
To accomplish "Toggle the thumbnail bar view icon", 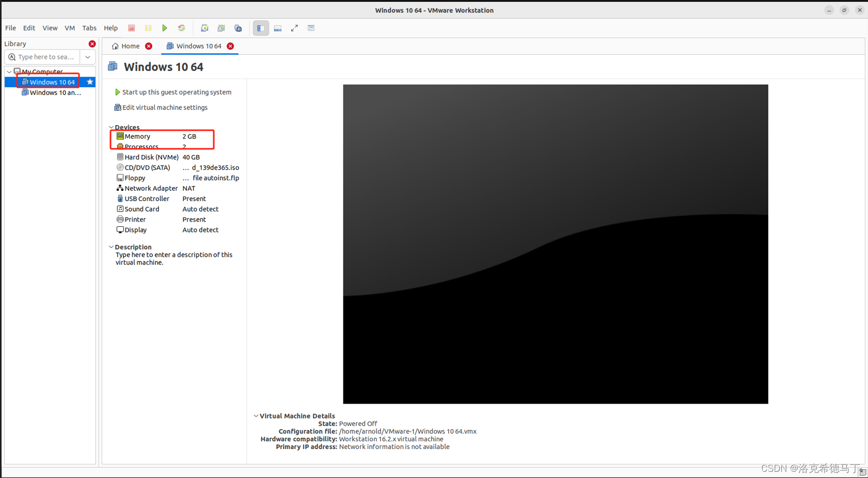I will 278,28.
